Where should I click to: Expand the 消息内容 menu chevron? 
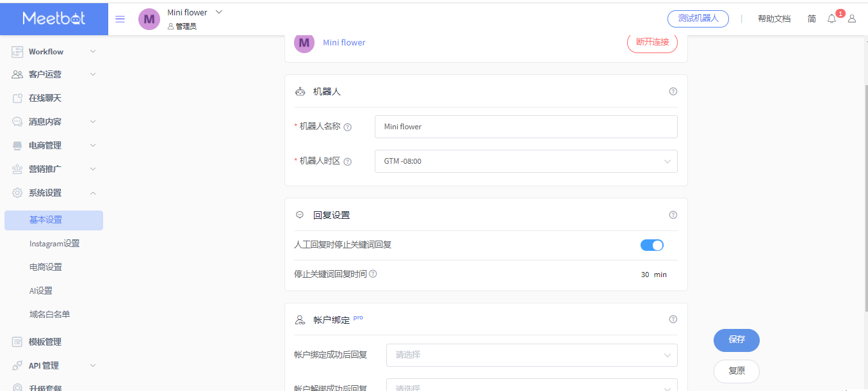[x=93, y=122]
